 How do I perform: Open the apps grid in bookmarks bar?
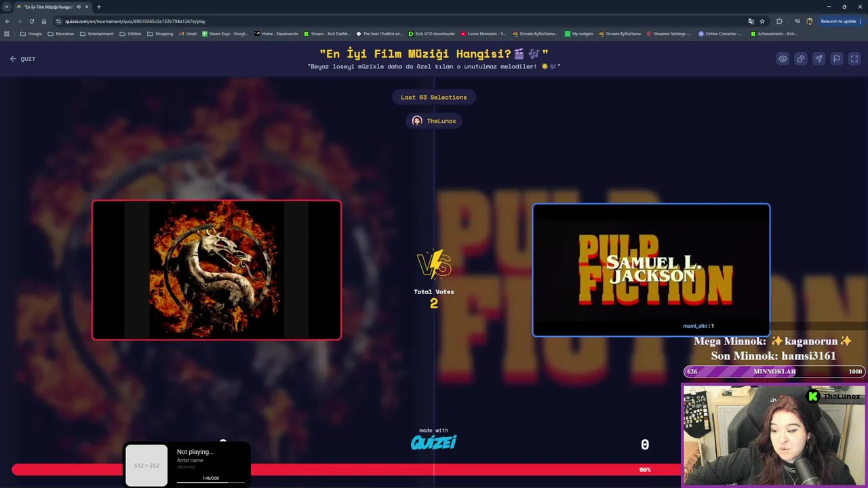7,34
